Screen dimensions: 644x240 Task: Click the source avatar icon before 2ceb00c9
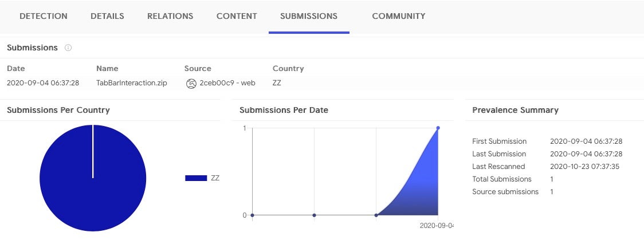click(191, 83)
